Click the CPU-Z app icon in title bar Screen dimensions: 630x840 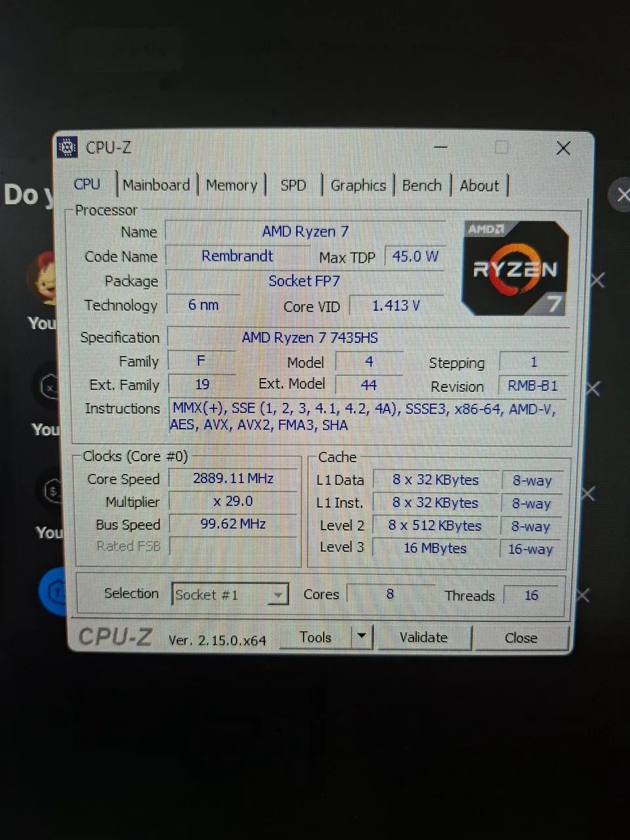(67, 148)
